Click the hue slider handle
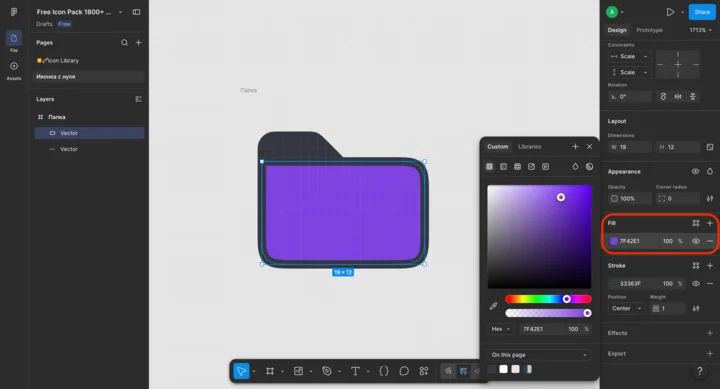 (x=567, y=299)
